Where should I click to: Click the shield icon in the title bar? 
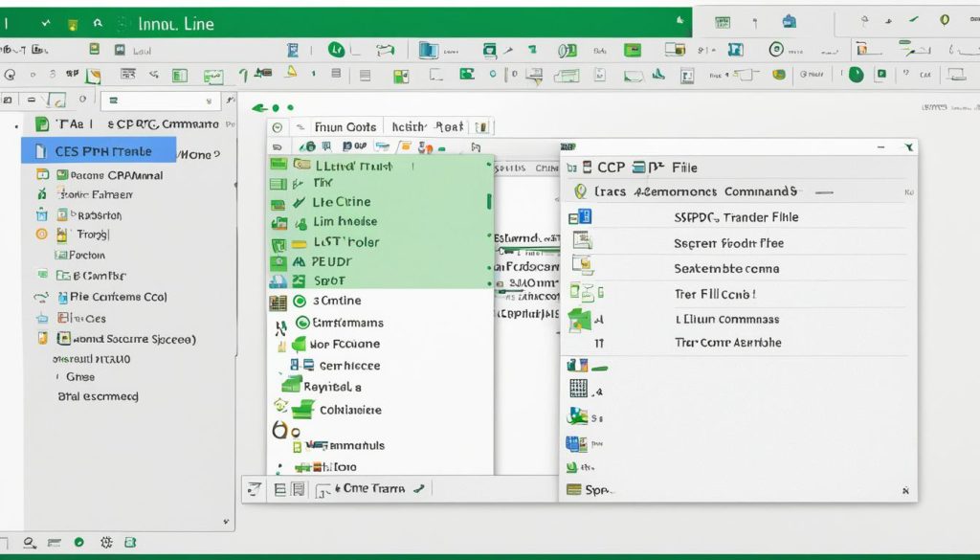pyautogui.click(x=73, y=24)
